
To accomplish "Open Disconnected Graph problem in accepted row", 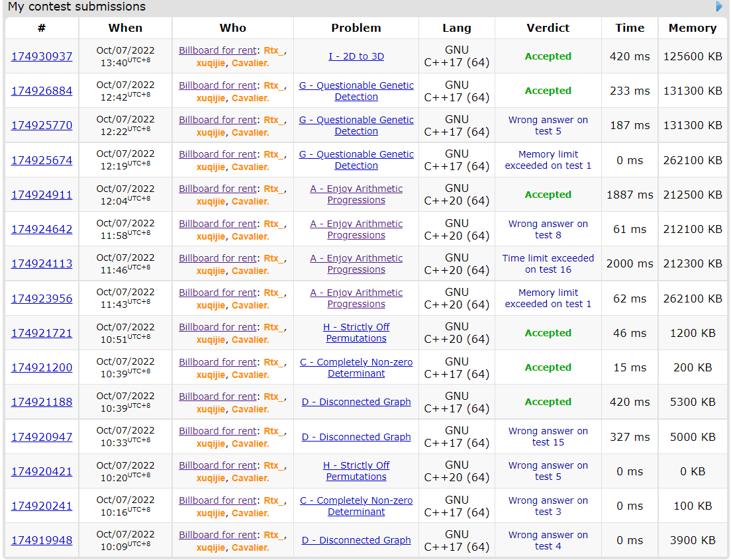I will tap(356, 402).
